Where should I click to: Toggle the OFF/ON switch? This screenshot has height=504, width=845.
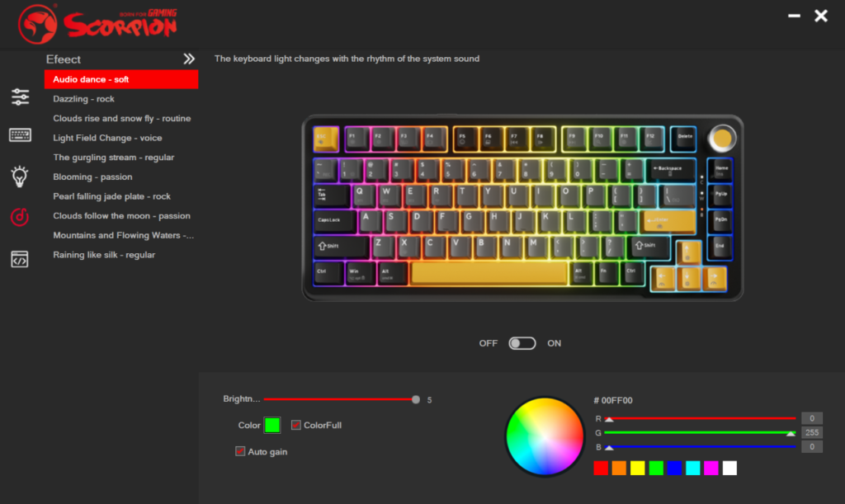pos(522,343)
